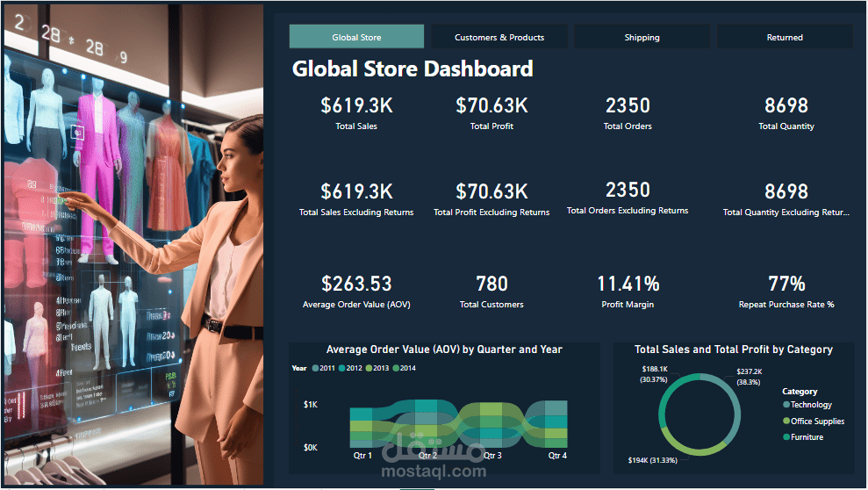This screenshot has height=490, width=868.
Task: Click the $263.53 Average Order Value
Action: click(x=356, y=284)
